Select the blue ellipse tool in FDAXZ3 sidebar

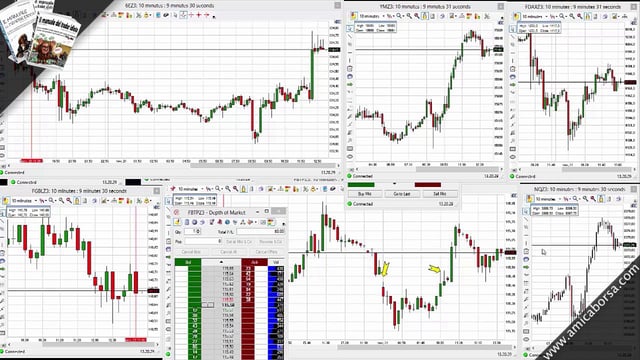click(513, 77)
